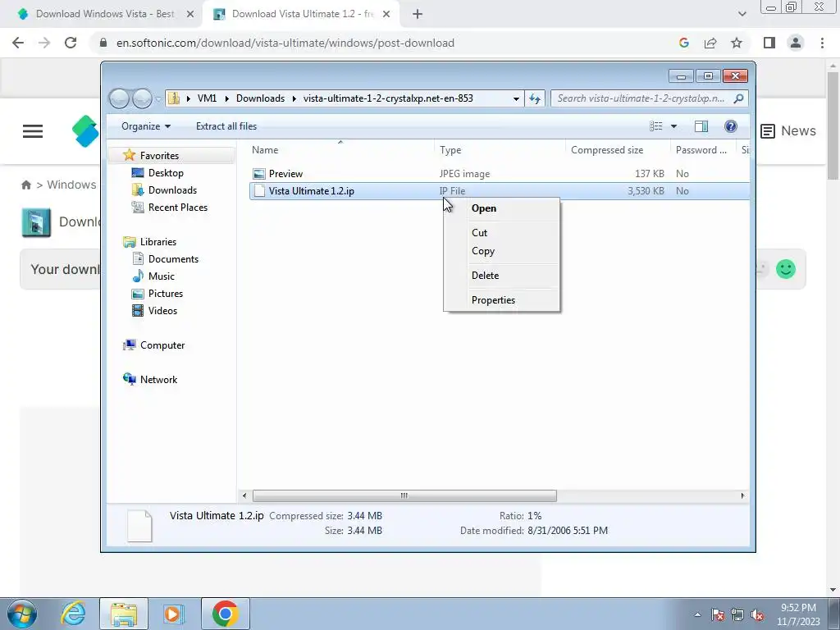Click the Preview JPEG file icon

point(259,174)
